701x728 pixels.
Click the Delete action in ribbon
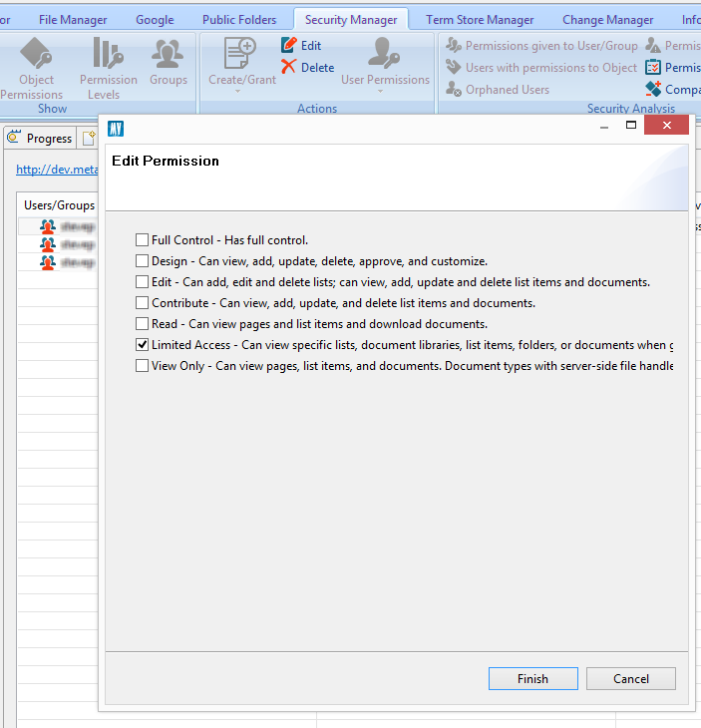(x=308, y=68)
